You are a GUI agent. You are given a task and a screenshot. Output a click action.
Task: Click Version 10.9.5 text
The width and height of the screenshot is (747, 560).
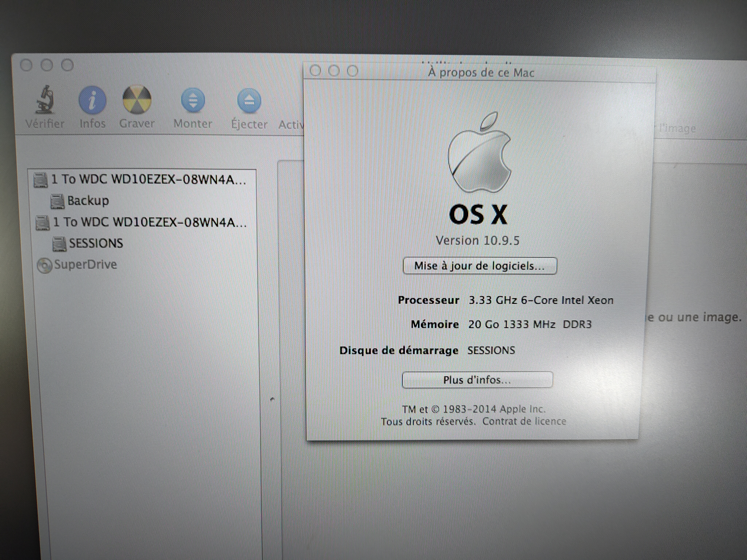click(477, 241)
